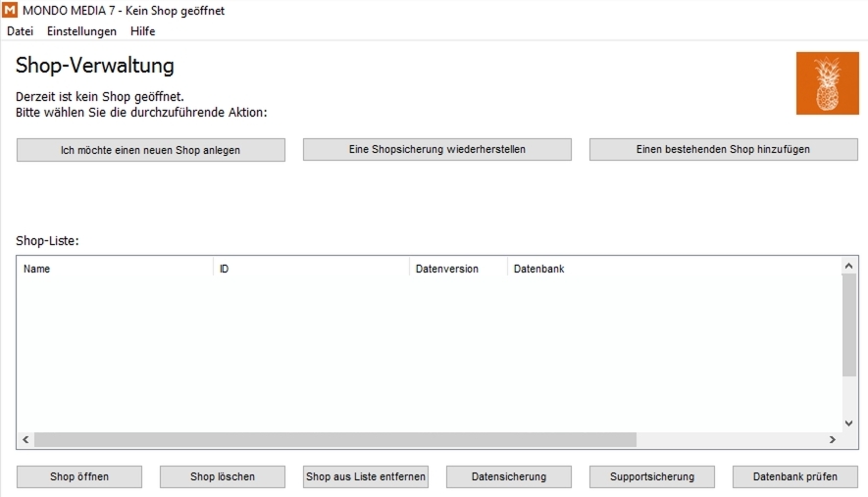This screenshot has width=868, height=497.
Task: Click the horizontal scrollbar thumb of shop list
Action: coord(335,439)
